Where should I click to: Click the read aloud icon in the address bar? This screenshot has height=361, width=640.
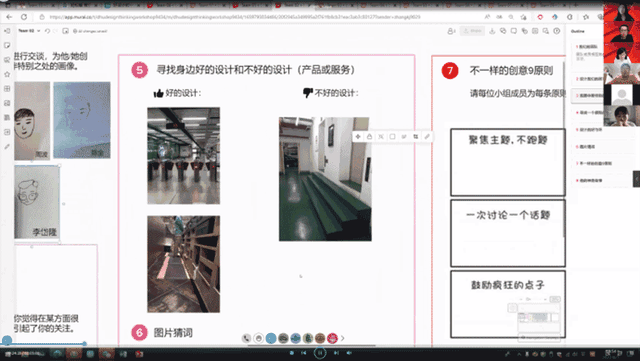point(487,17)
